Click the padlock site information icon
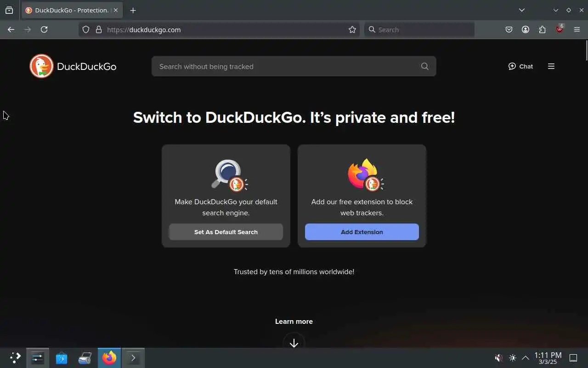Image resolution: width=588 pixels, height=368 pixels. [98, 29]
